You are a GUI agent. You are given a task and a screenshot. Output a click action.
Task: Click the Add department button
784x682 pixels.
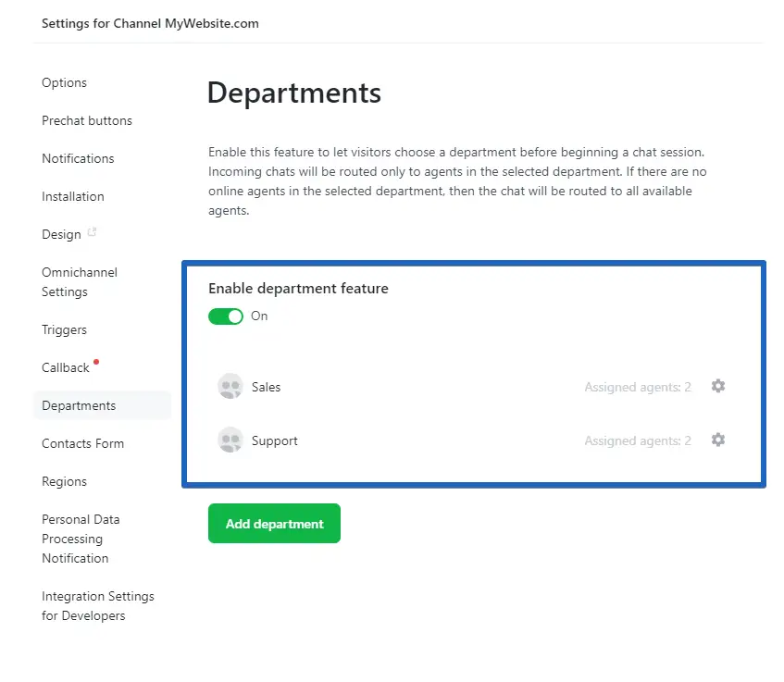(274, 524)
